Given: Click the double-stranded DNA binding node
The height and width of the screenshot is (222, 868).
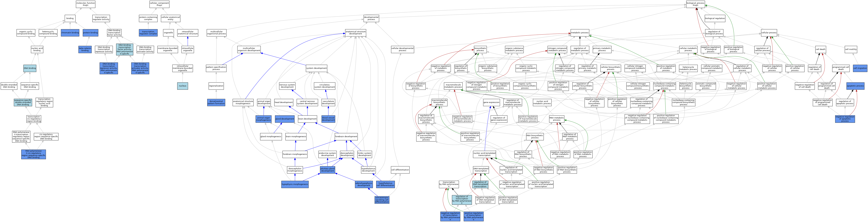Looking at the screenshot, I should (x=9, y=86).
